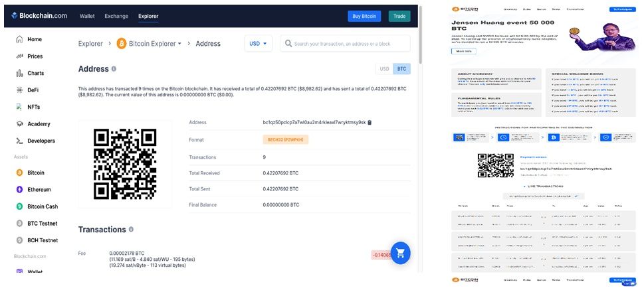Open Academy via its graduation cap icon

19,124
